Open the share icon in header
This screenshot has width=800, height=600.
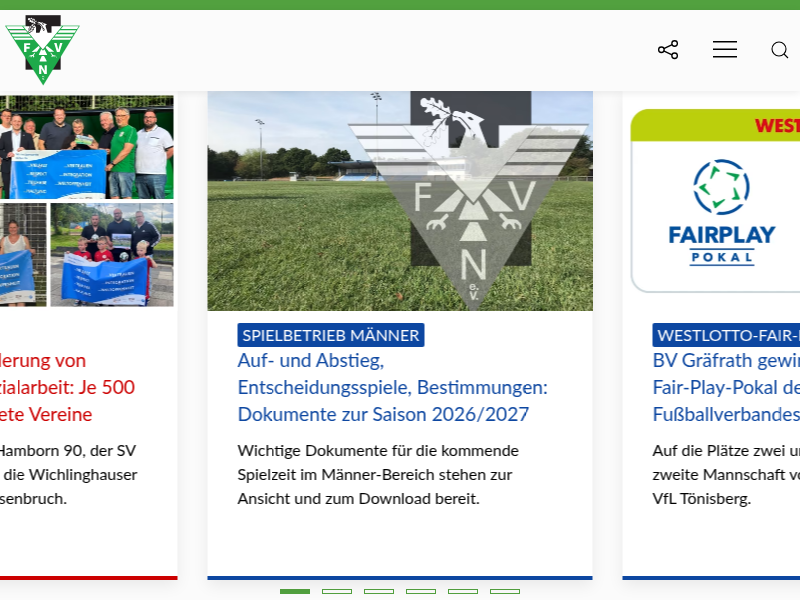tap(668, 49)
